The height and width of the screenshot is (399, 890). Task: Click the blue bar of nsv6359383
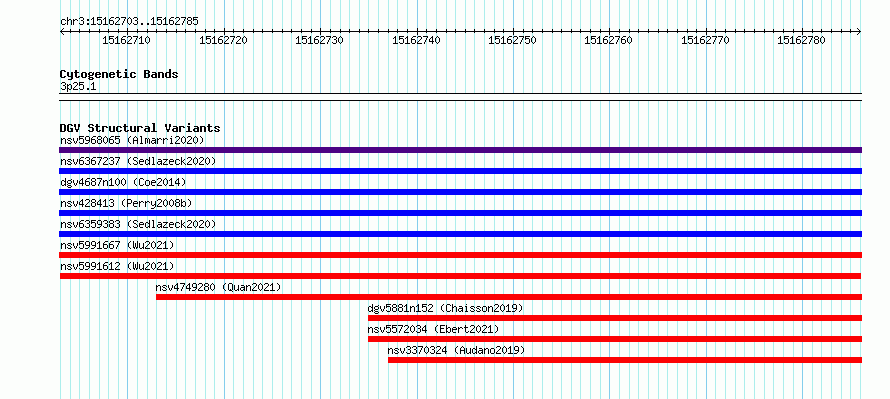tap(460, 234)
